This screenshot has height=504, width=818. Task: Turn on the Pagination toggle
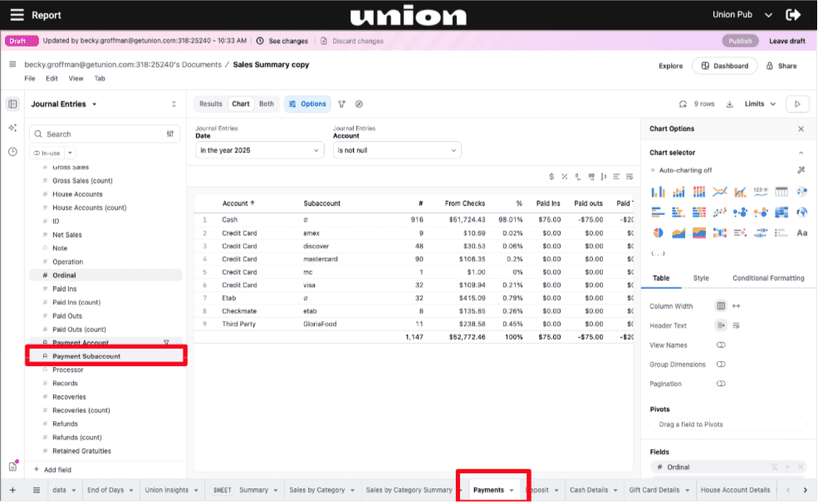[x=721, y=384]
